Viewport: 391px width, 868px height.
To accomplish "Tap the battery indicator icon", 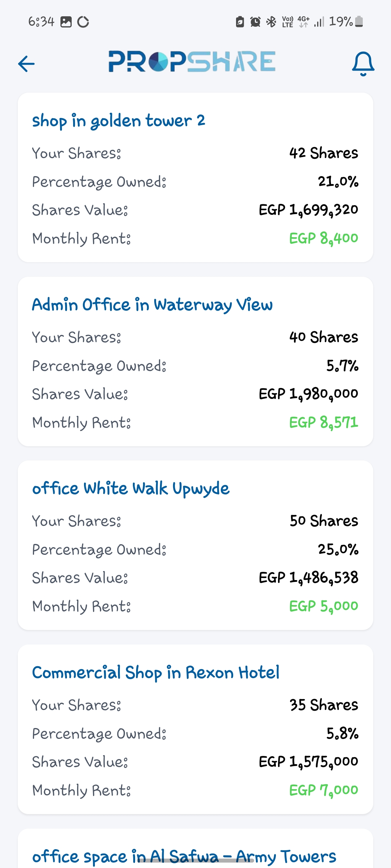I will 359,22.
